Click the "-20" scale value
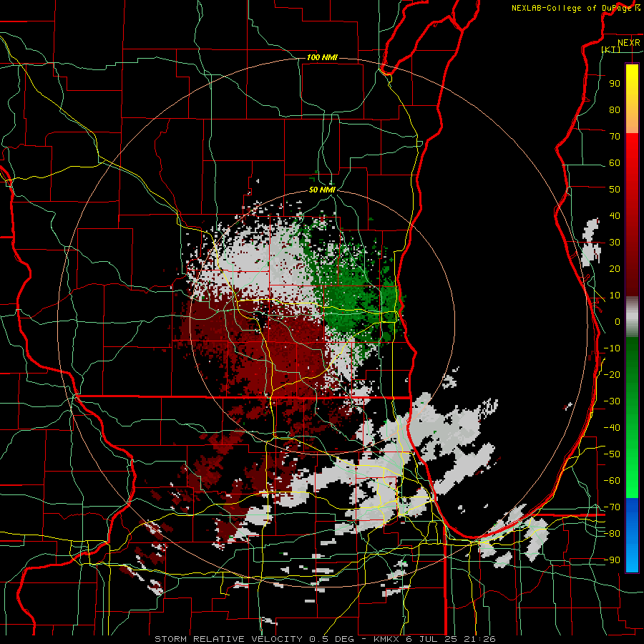 tap(612, 375)
